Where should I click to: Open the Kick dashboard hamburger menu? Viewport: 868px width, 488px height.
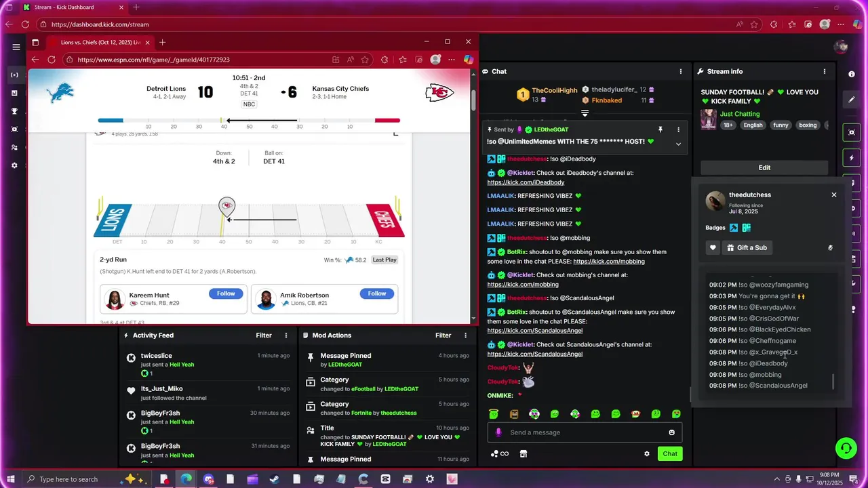[16, 47]
